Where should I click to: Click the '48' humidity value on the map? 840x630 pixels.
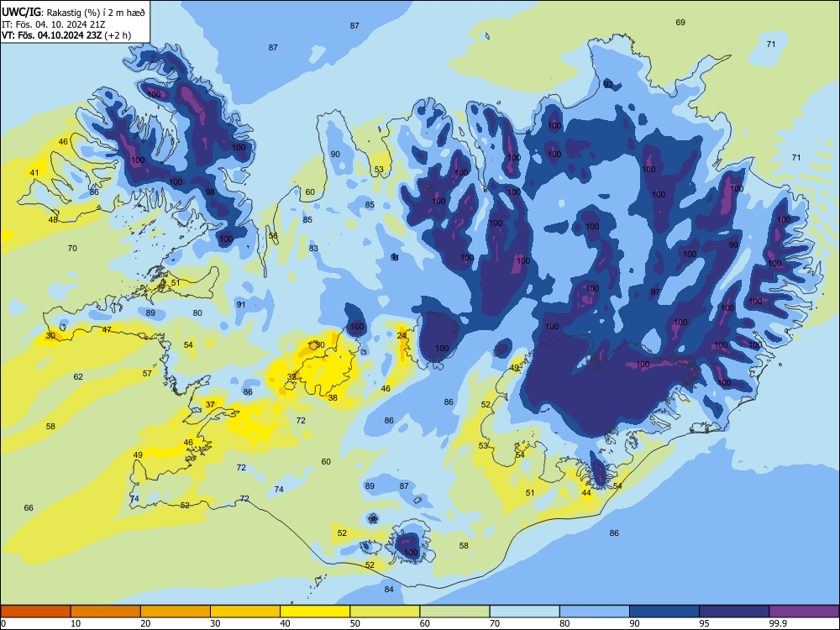[53, 219]
